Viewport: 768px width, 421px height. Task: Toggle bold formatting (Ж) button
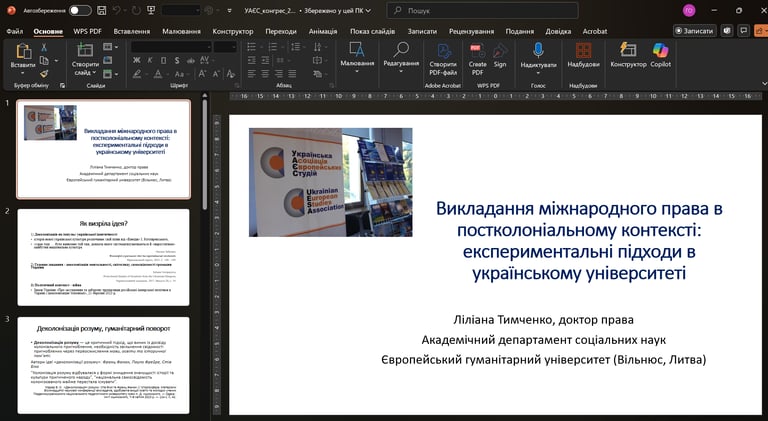click(138, 61)
